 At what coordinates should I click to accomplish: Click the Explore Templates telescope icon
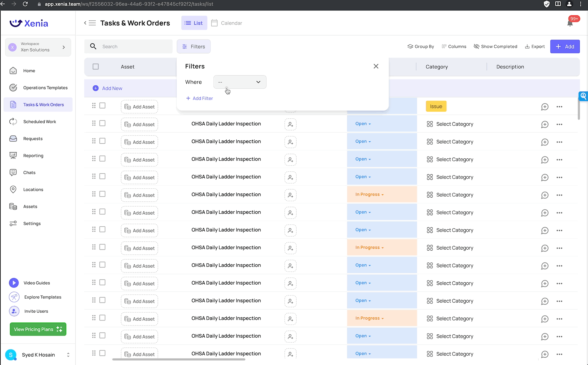[14, 297]
